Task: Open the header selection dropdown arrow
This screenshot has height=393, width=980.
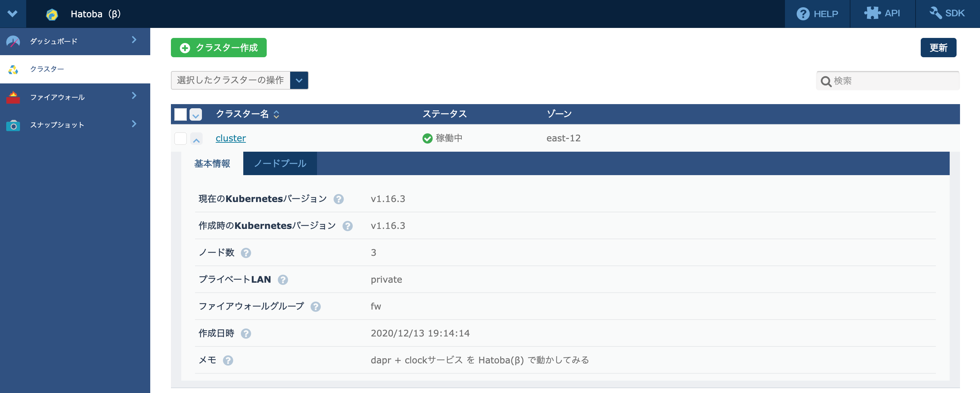Action: [195, 114]
